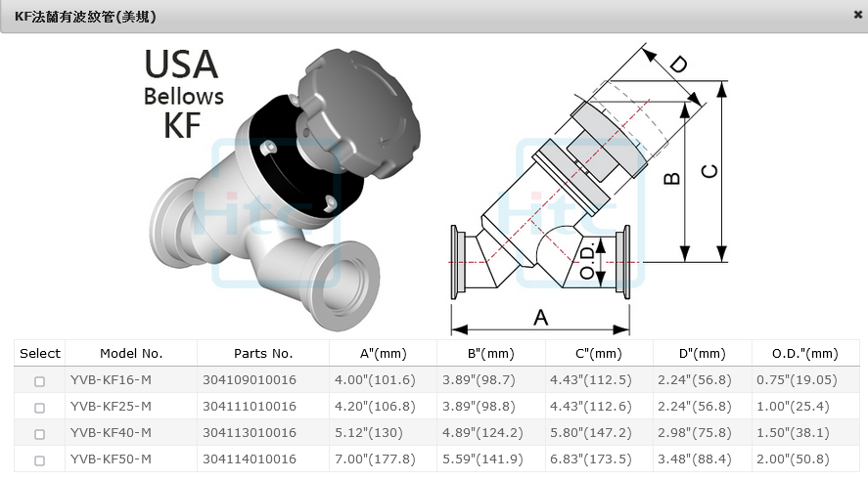Select the YVB-KF25-M row checkbox

point(39,408)
